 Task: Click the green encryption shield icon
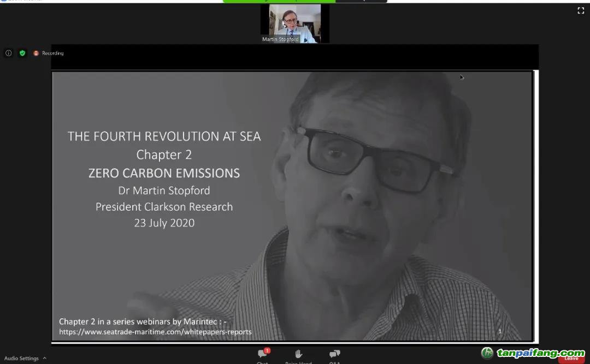[x=22, y=53]
